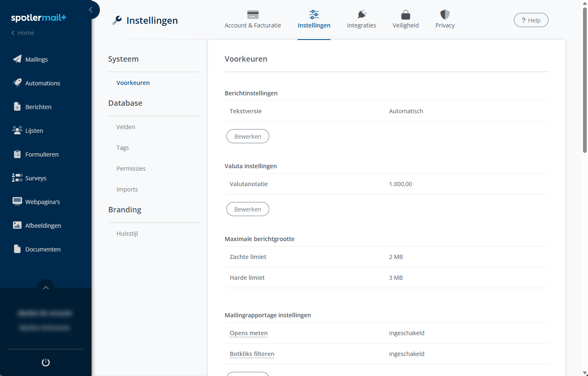This screenshot has width=588, height=376.
Task: Open Lijsten menu label
Action: (x=34, y=131)
